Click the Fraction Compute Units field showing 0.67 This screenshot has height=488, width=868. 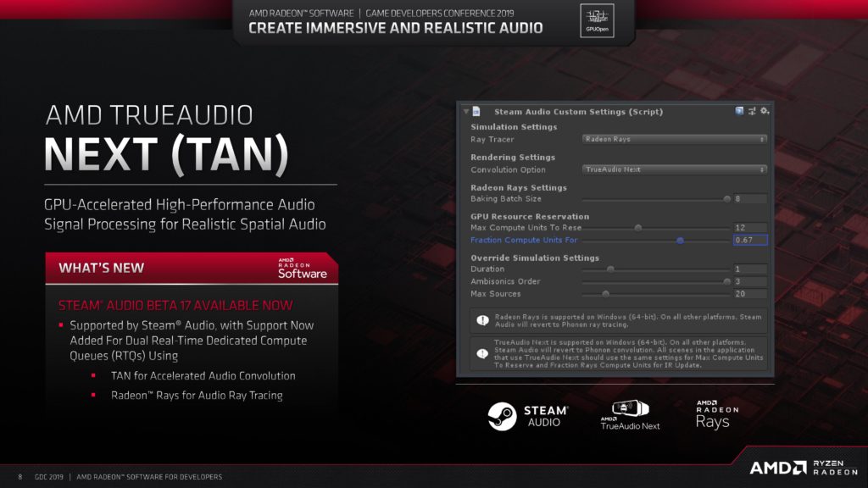750,240
